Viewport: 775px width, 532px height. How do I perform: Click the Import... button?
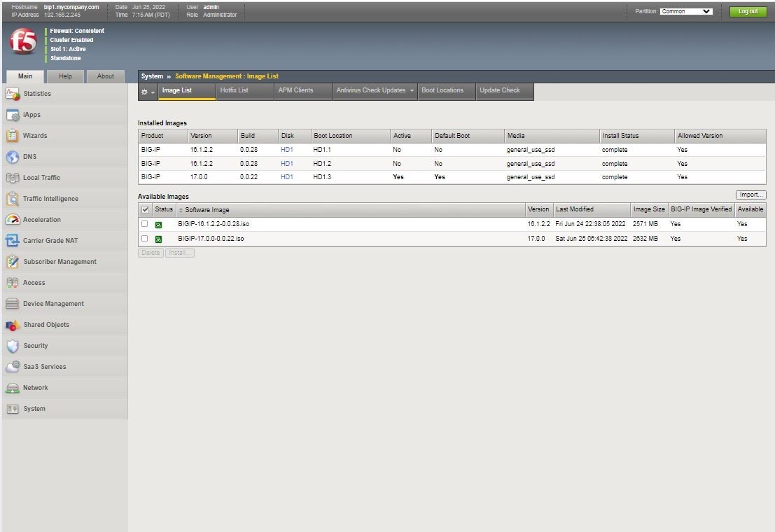coord(750,195)
